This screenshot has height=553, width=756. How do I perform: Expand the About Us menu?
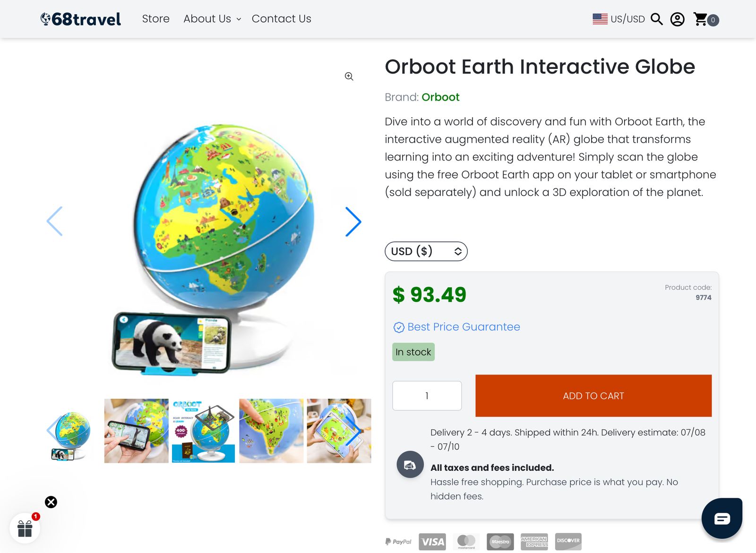(212, 19)
